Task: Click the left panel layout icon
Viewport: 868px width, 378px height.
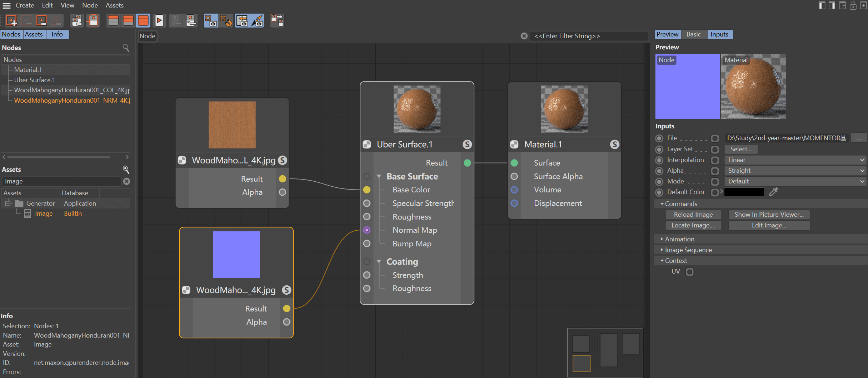Action: click(822, 5)
